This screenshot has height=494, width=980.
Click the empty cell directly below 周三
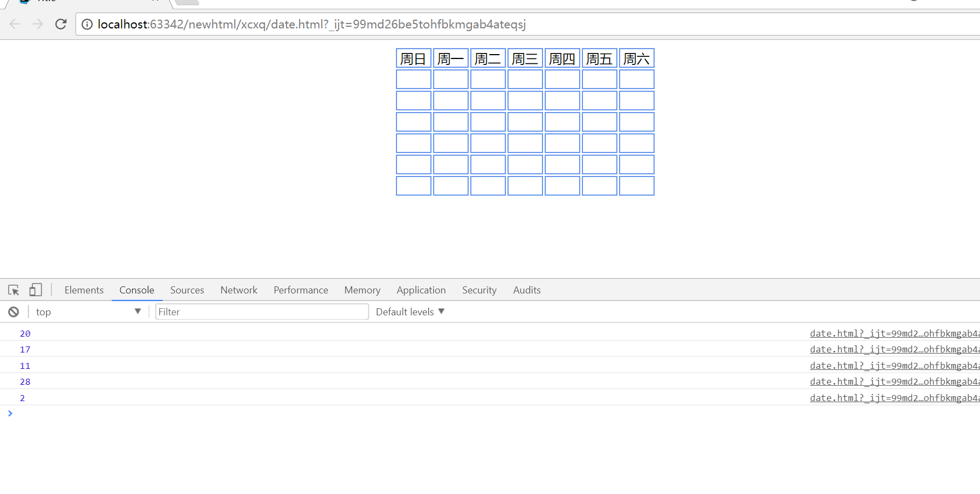[525, 79]
